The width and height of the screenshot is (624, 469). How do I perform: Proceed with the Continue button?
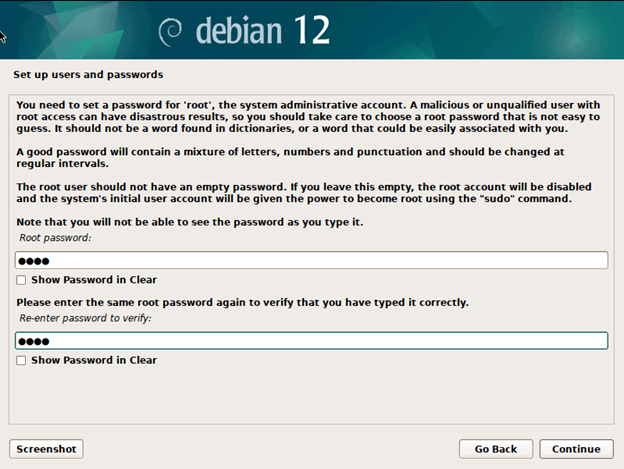click(576, 449)
